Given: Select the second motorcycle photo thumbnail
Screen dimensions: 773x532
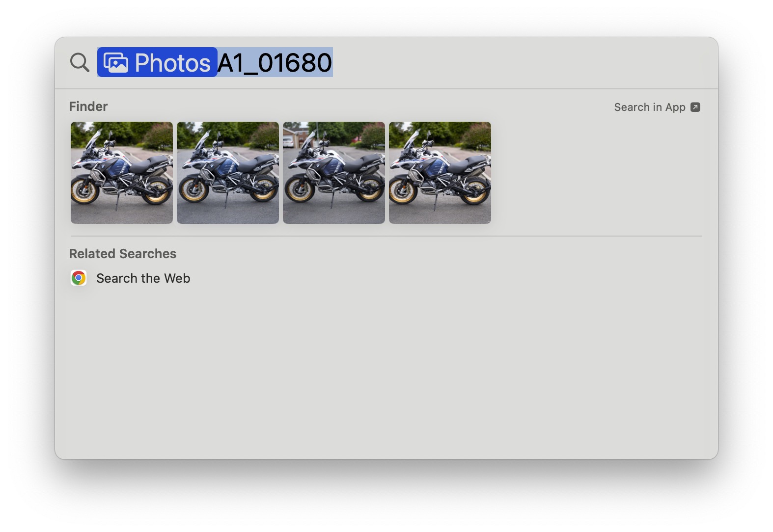Looking at the screenshot, I should (228, 173).
